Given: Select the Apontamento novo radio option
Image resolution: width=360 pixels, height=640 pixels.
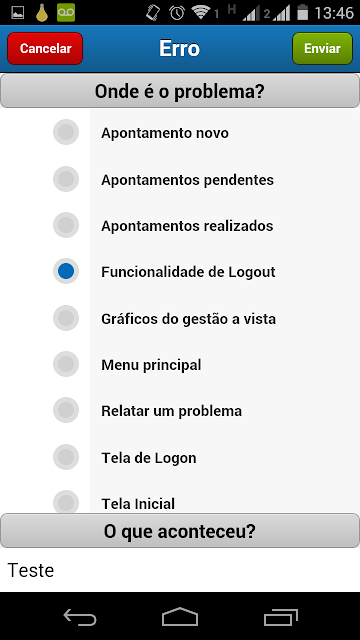Looking at the screenshot, I should 66,132.
